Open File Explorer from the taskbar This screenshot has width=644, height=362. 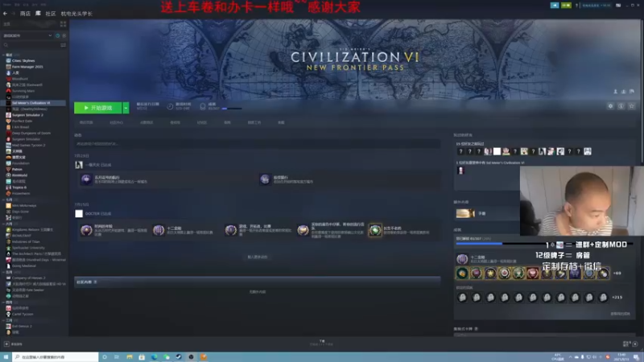tap(130, 357)
